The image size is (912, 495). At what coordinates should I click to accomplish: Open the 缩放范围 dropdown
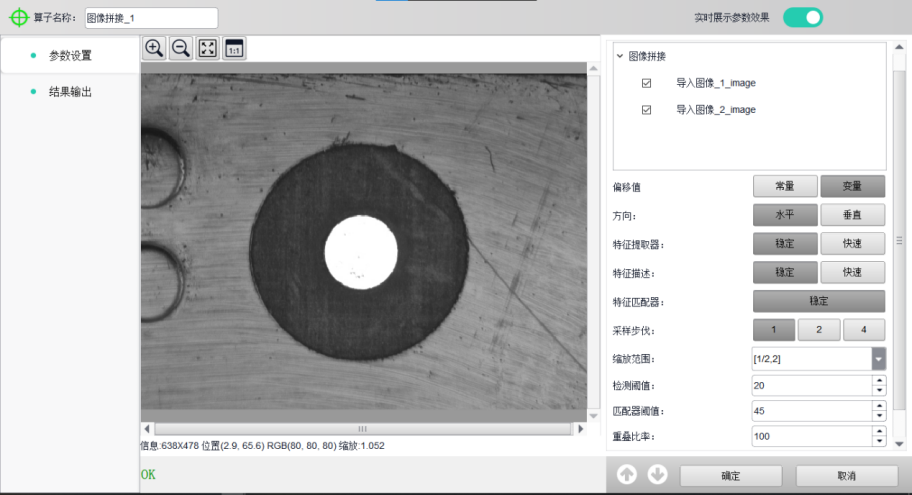[x=878, y=358]
